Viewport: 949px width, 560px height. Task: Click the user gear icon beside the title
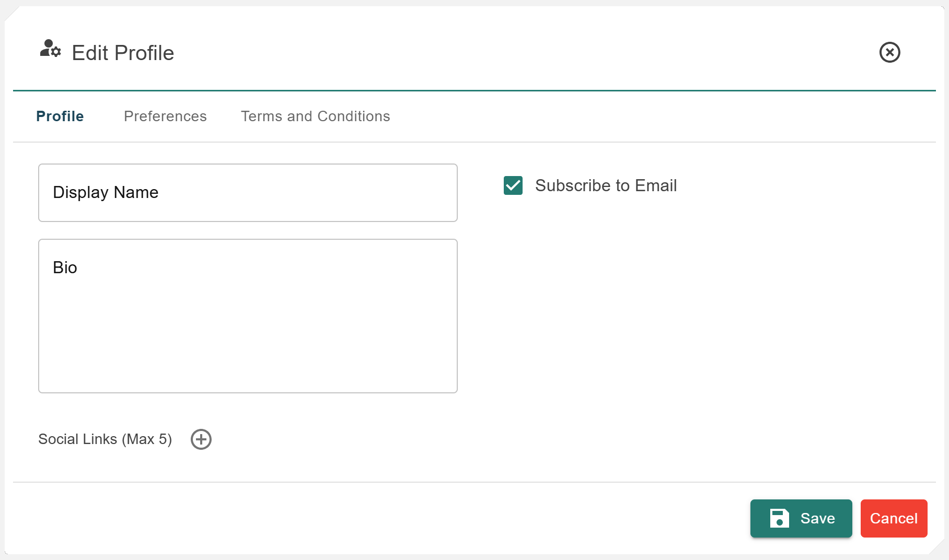click(x=51, y=49)
